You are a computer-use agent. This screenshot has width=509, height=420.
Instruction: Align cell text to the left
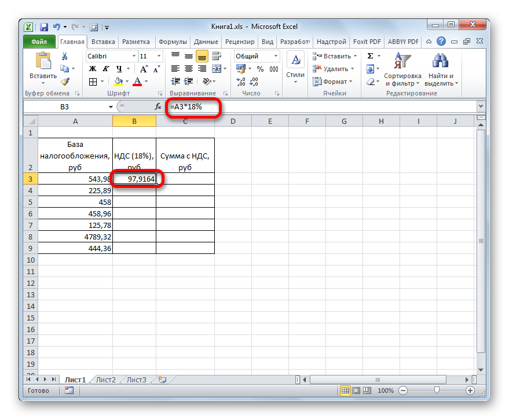tap(175, 69)
